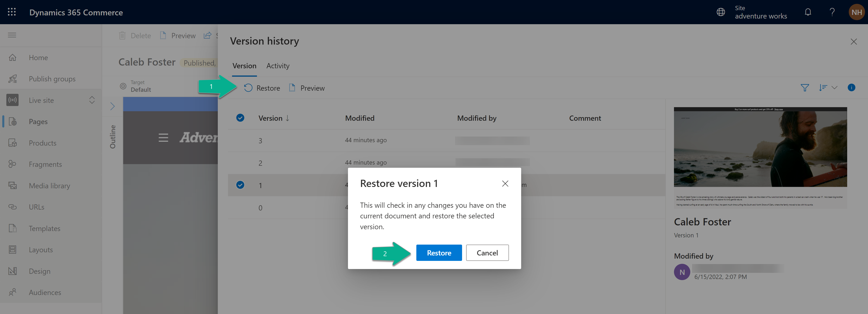This screenshot has width=868, height=314.
Task: Open the Pages section in sidebar
Action: coord(38,121)
